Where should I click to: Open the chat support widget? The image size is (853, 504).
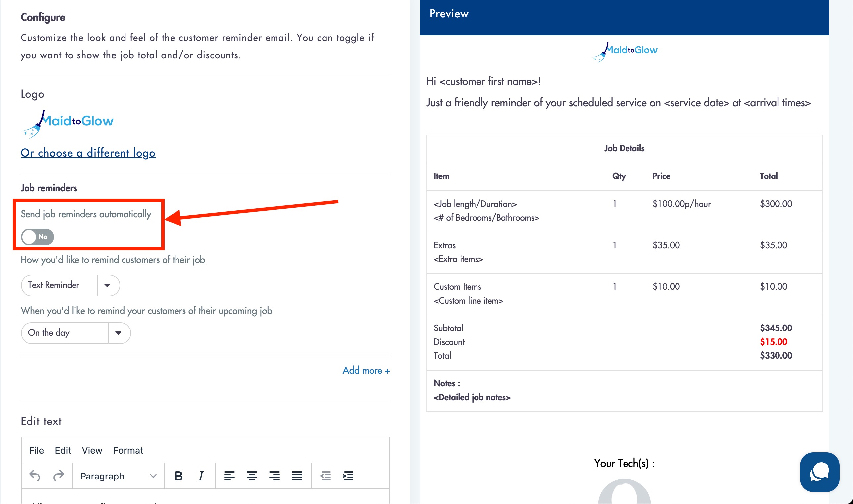pyautogui.click(x=819, y=472)
